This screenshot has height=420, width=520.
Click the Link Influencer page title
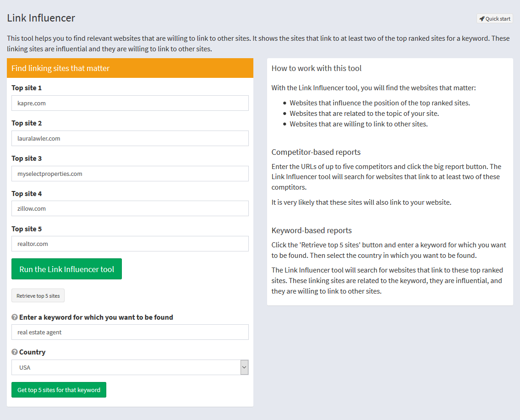tap(41, 18)
